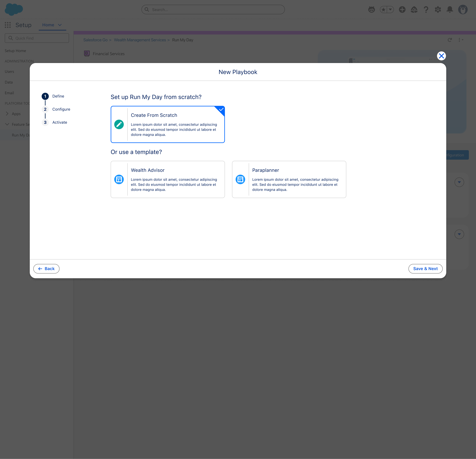Select the Home tab
The image size is (476, 459).
pos(48,25)
